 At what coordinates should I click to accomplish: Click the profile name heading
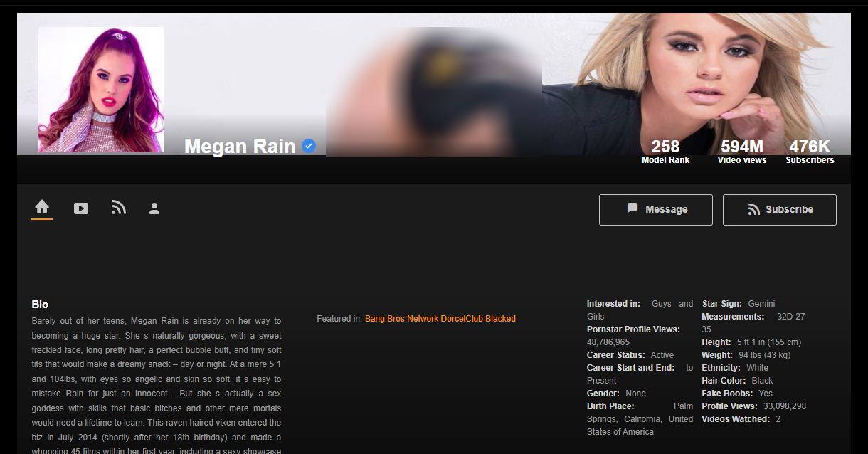[240, 147]
